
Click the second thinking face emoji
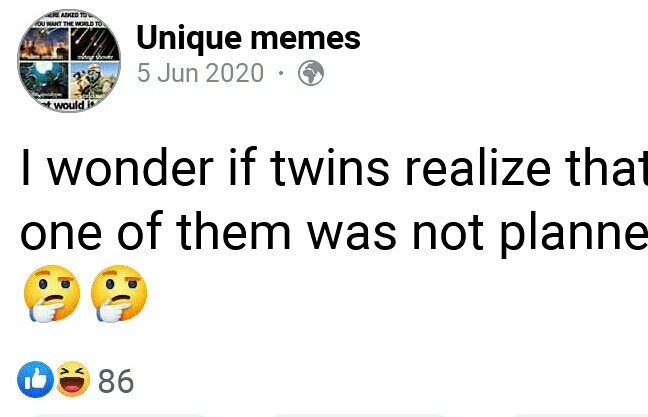click(x=119, y=293)
